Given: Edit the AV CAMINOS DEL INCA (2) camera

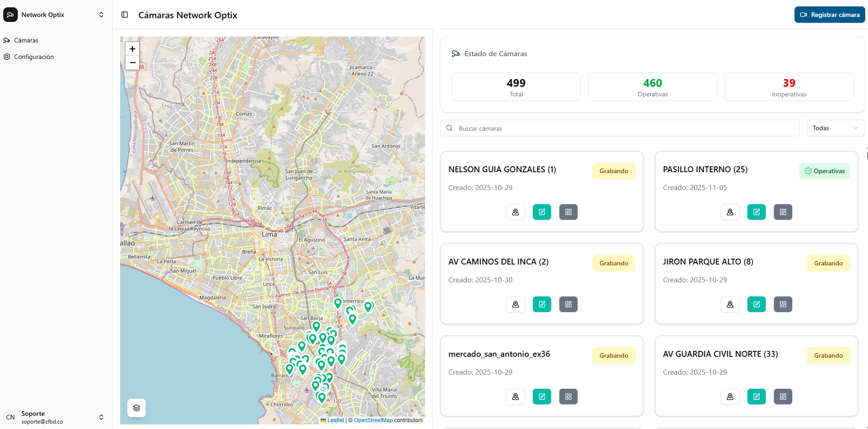Looking at the screenshot, I should tap(542, 304).
